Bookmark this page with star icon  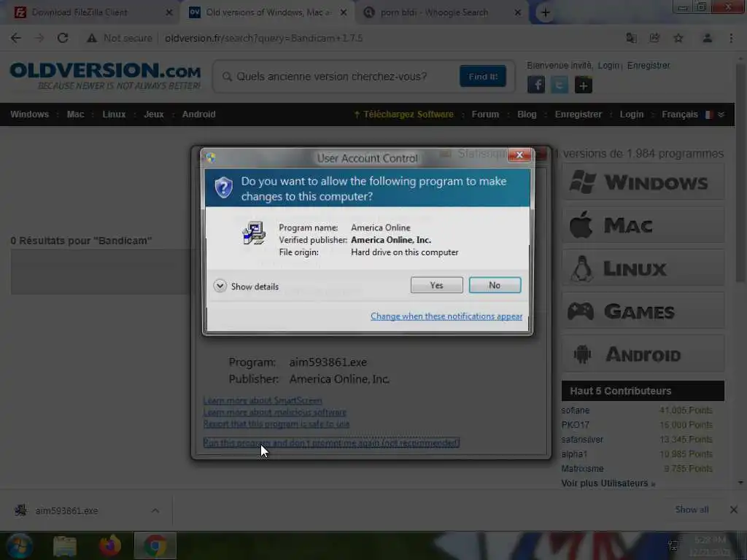[678, 38]
